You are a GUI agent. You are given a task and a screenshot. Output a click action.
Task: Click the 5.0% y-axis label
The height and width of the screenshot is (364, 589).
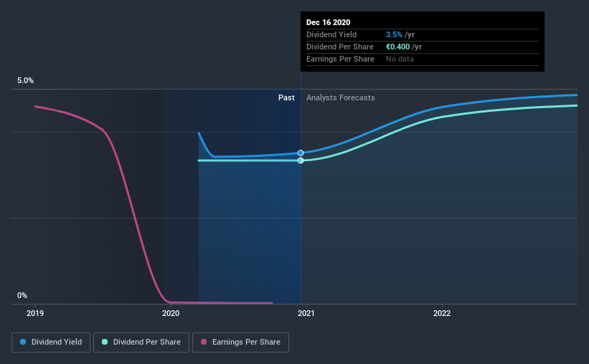coord(25,80)
